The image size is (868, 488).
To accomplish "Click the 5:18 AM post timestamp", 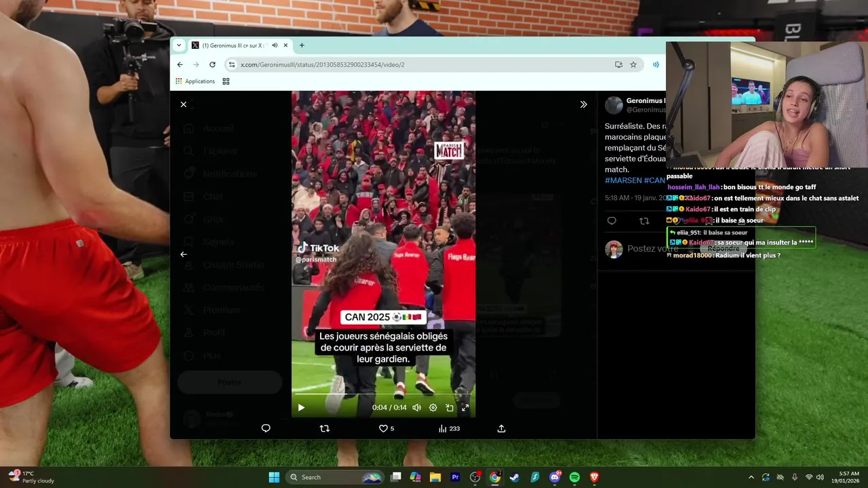I will click(635, 198).
